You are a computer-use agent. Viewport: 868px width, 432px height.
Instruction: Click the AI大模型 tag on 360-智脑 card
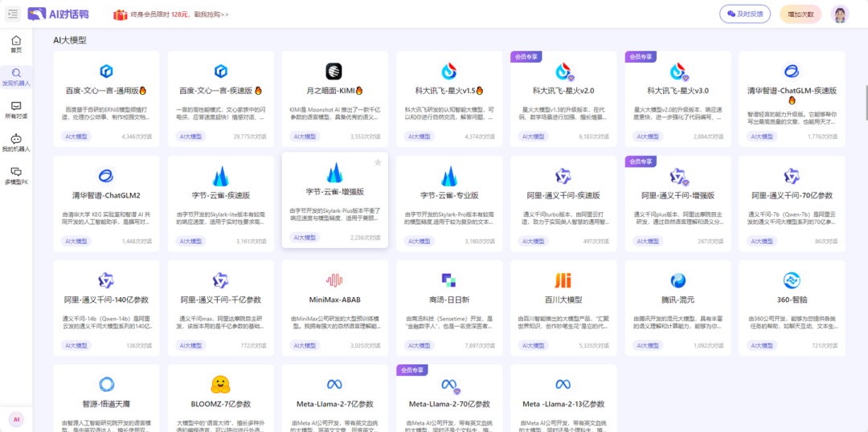tap(762, 346)
